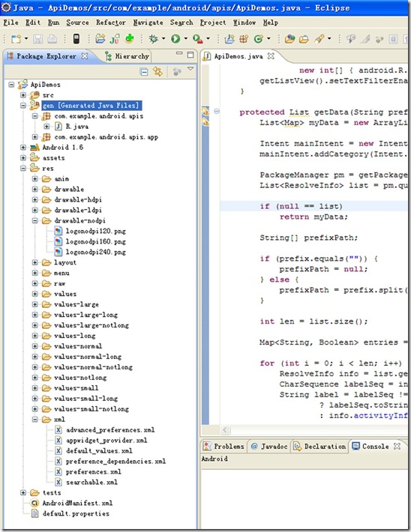Click the New Android Test Project icon
The width and height of the screenshot is (411, 532).
click(115, 39)
